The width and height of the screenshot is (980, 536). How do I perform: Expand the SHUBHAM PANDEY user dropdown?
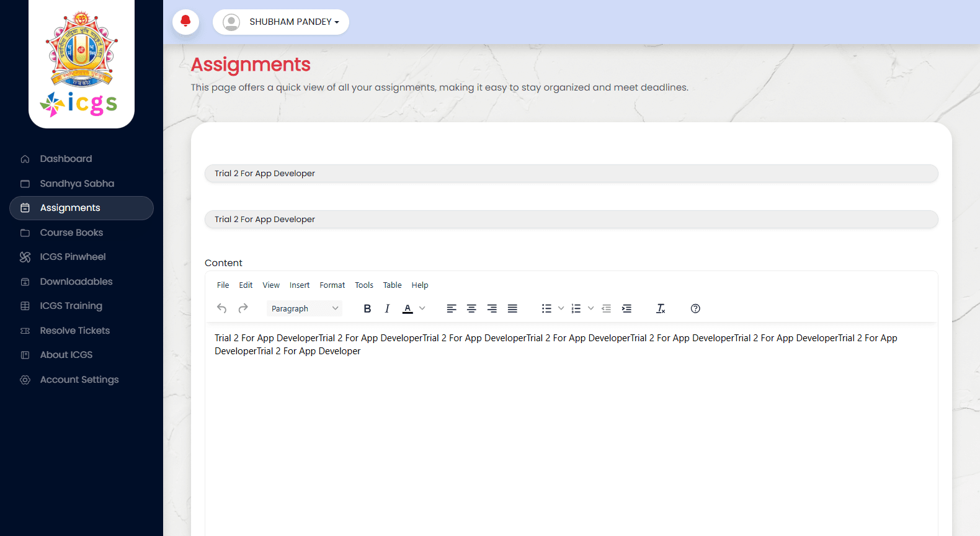[281, 22]
